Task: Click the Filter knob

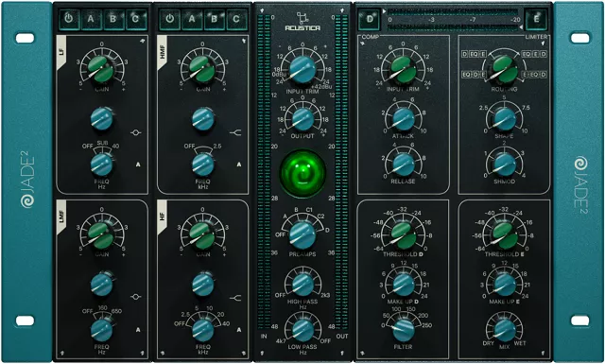Action: (404, 331)
